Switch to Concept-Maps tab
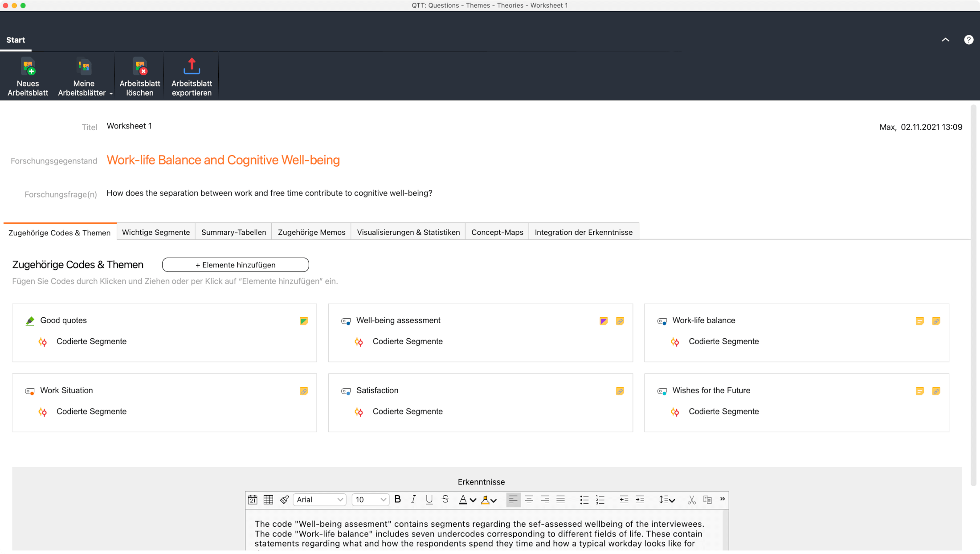 click(x=497, y=232)
